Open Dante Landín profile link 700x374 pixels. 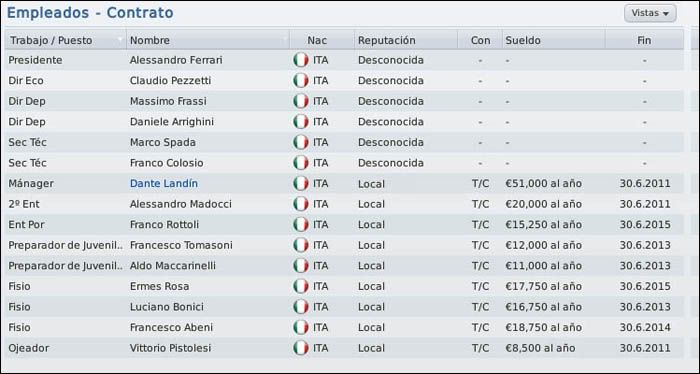(x=164, y=183)
